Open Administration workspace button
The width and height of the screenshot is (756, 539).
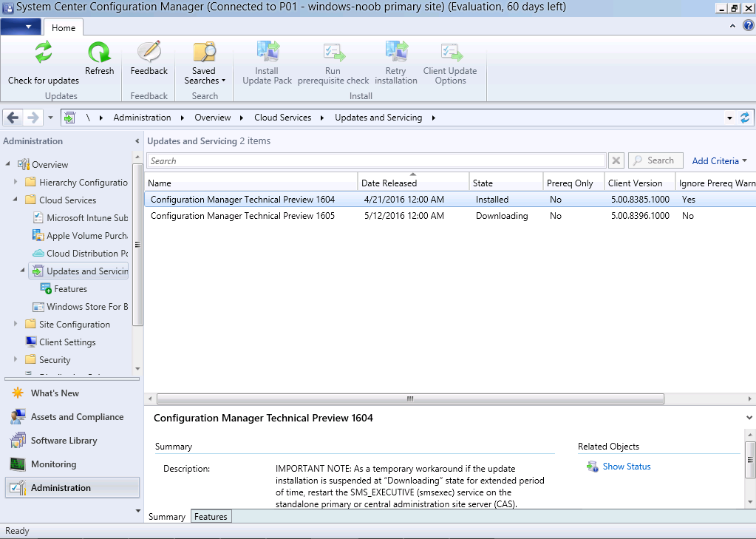pos(72,488)
